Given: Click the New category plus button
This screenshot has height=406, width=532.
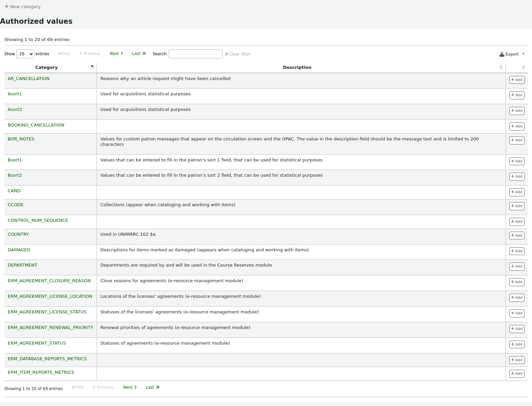Looking at the screenshot, I should click(x=22, y=6).
